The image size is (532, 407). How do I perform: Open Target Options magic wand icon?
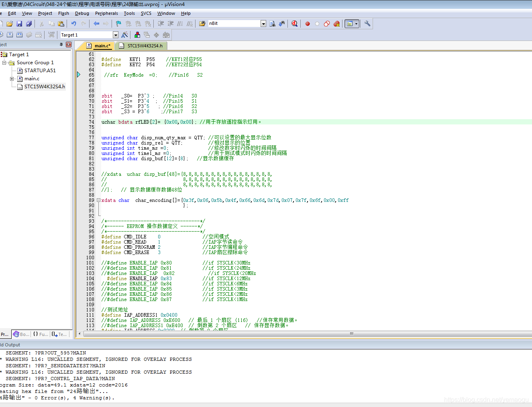coord(124,35)
